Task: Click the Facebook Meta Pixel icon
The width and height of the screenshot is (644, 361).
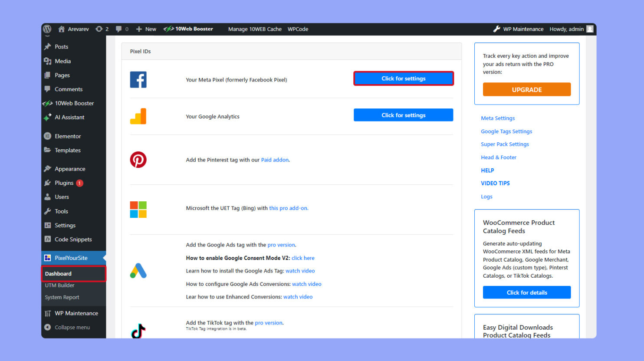Action: coord(138,79)
